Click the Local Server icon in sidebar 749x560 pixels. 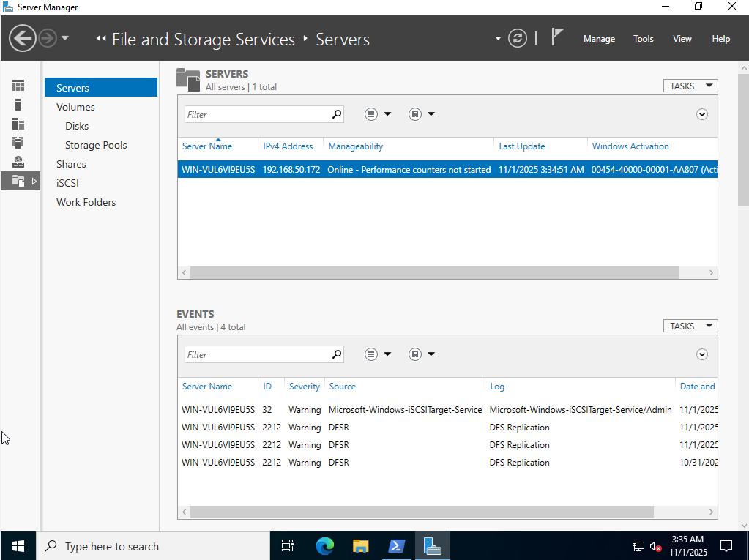pos(18,105)
